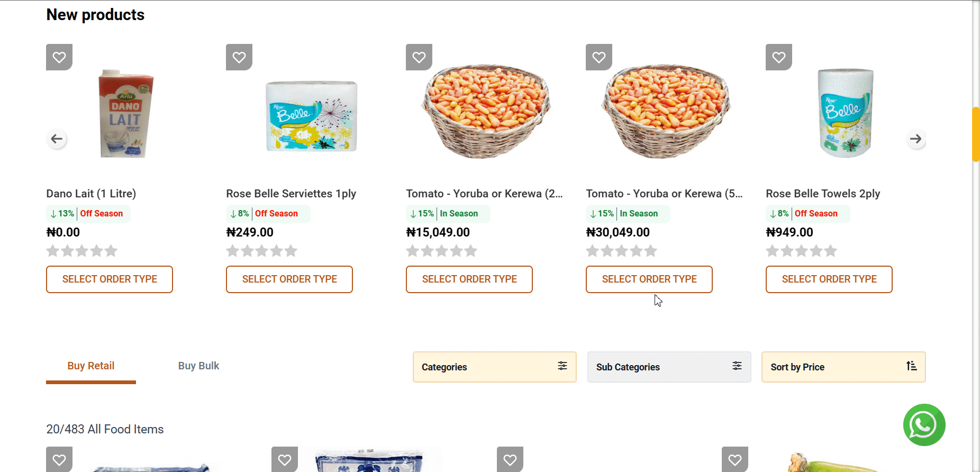Expand order options for Dano Lait

click(109, 279)
